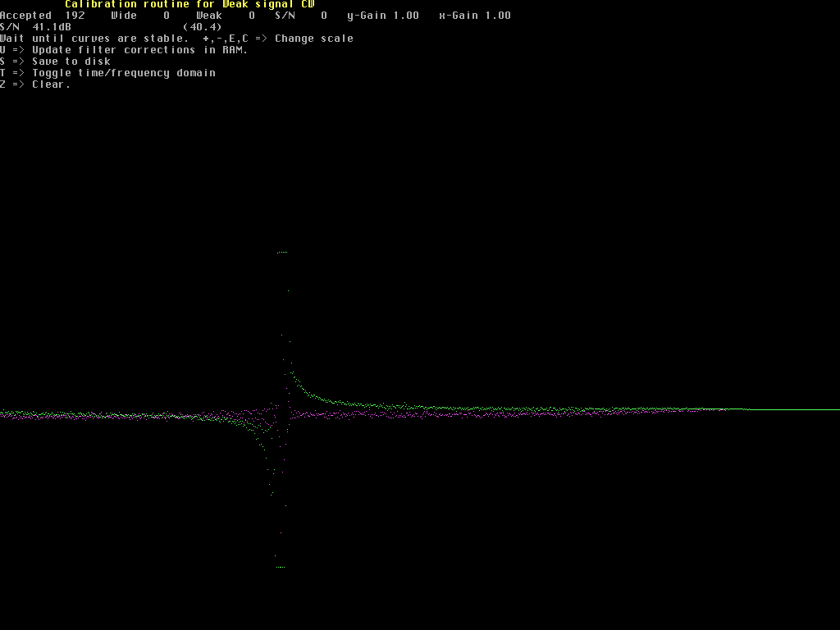The width and height of the screenshot is (840, 630).
Task: Click the green minimum marker at curve bottom
Action: (x=281, y=568)
